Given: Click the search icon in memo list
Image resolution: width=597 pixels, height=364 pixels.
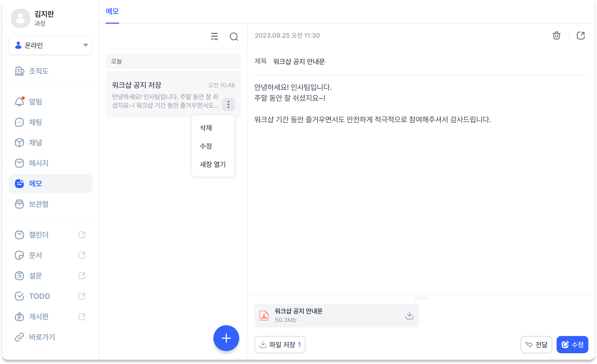Looking at the screenshot, I should click(234, 37).
